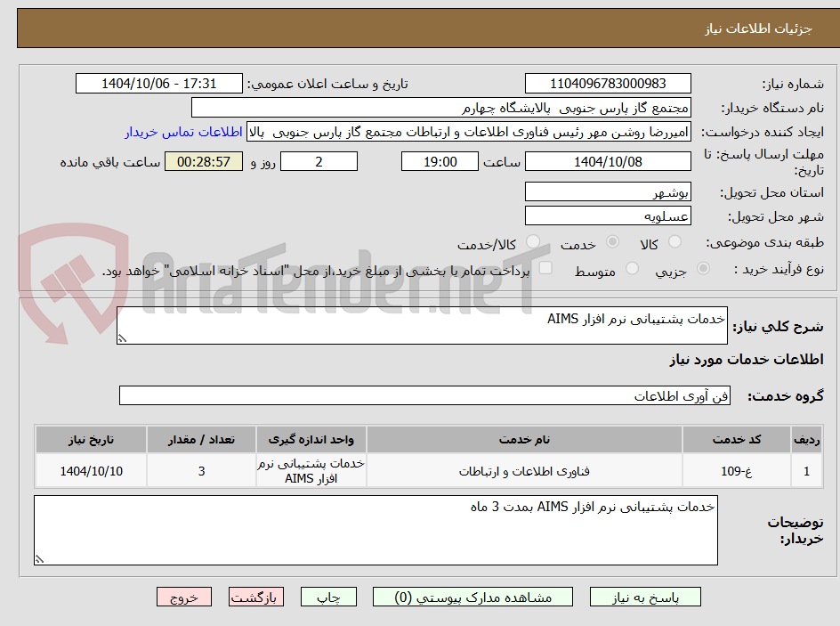Click the شماره نیاز number field
This screenshot has width=840, height=626.
tap(608, 84)
